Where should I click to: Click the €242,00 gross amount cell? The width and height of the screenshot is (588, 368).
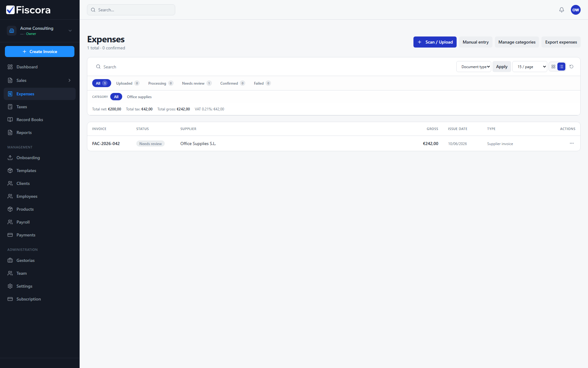coord(431,144)
